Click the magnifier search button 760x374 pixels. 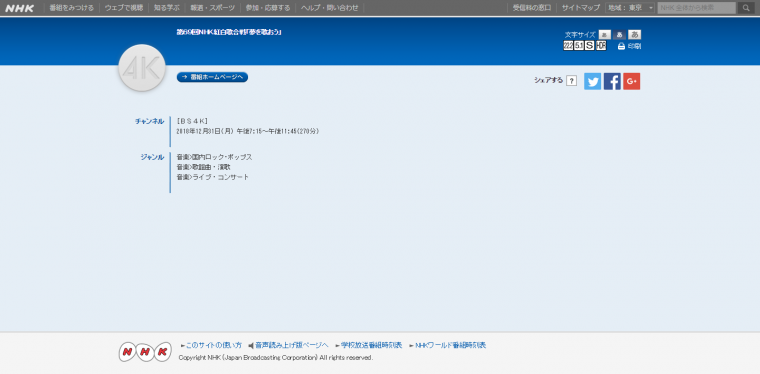[x=746, y=8]
